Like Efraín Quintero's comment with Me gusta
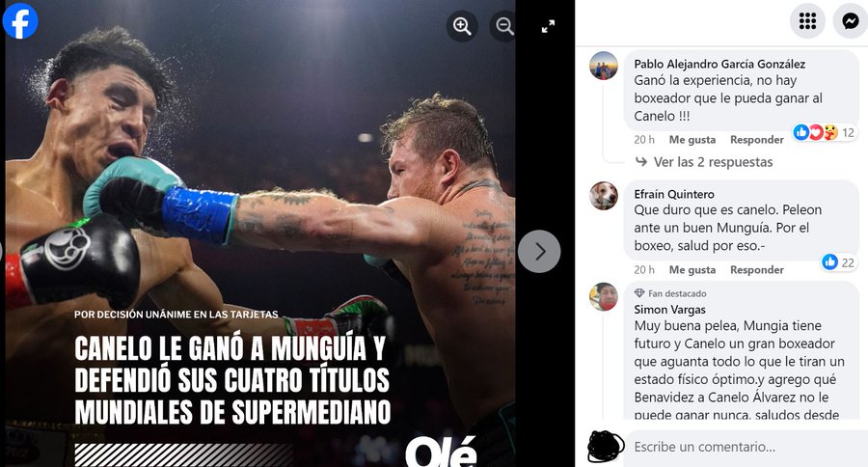The image size is (868, 467). pyautogui.click(x=692, y=270)
